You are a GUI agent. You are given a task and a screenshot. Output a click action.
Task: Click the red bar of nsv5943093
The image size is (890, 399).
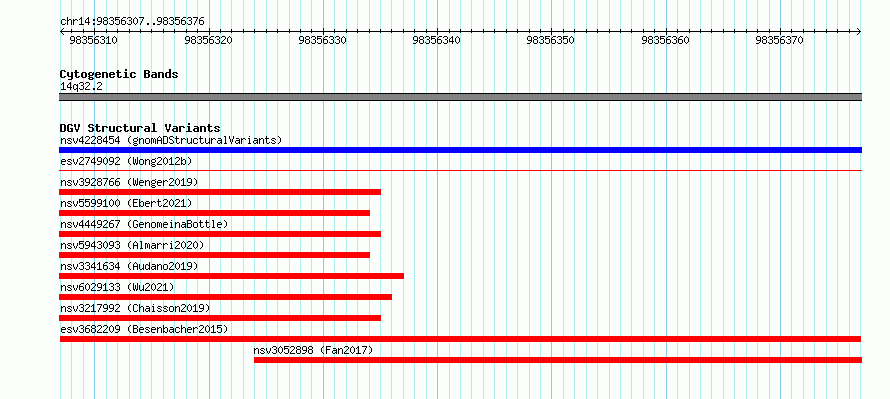(x=215, y=255)
